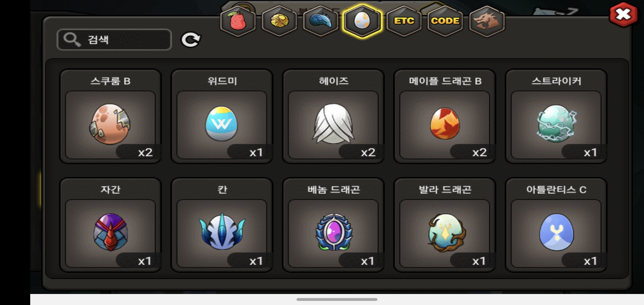The image size is (644, 305).
Task: Select the 칸 blue horned egg
Action: (x=222, y=225)
